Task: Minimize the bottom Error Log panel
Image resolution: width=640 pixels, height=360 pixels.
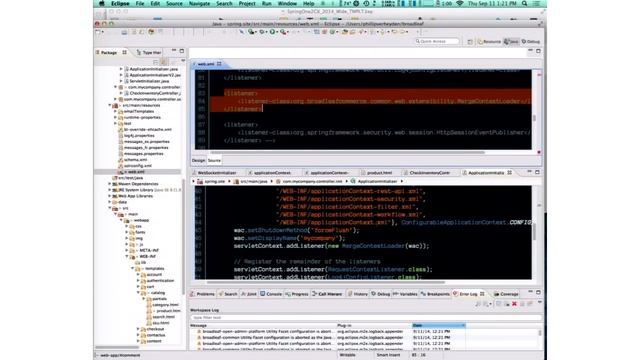Action: tap(530, 292)
